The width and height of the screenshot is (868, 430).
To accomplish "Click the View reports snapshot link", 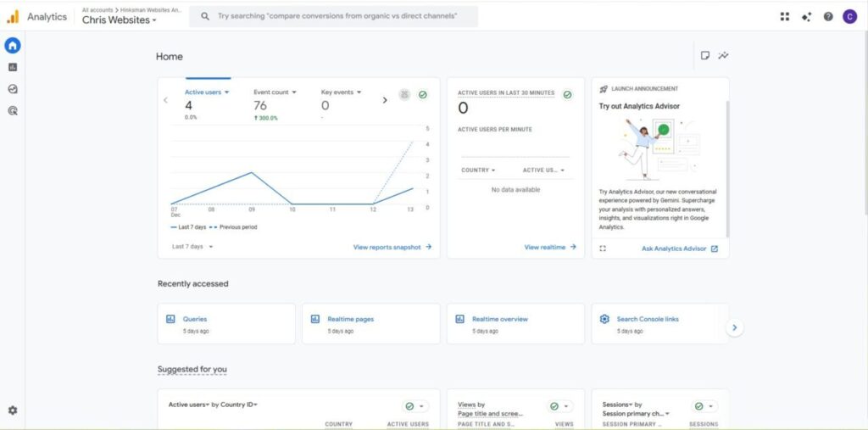I will tap(392, 248).
